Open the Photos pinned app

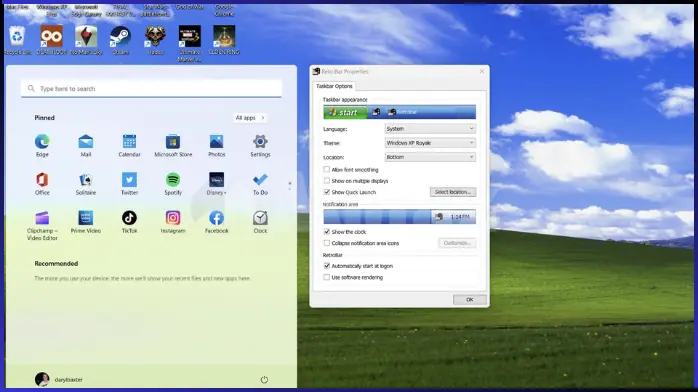tap(216, 145)
